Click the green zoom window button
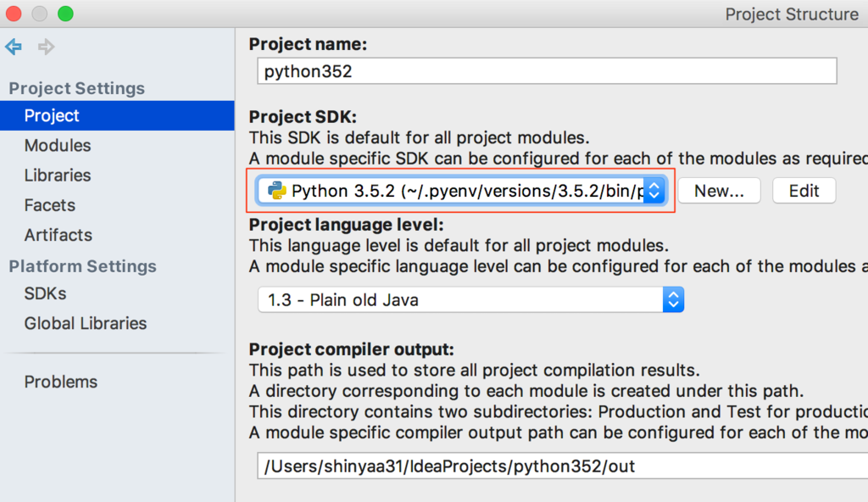Image resolution: width=868 pixels, height=502 pixels. 65,14
